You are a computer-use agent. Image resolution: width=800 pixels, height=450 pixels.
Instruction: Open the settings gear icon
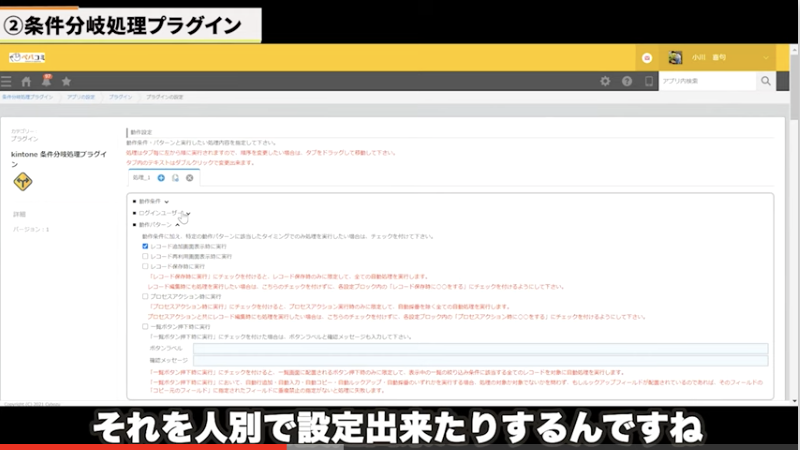[605, 81]
